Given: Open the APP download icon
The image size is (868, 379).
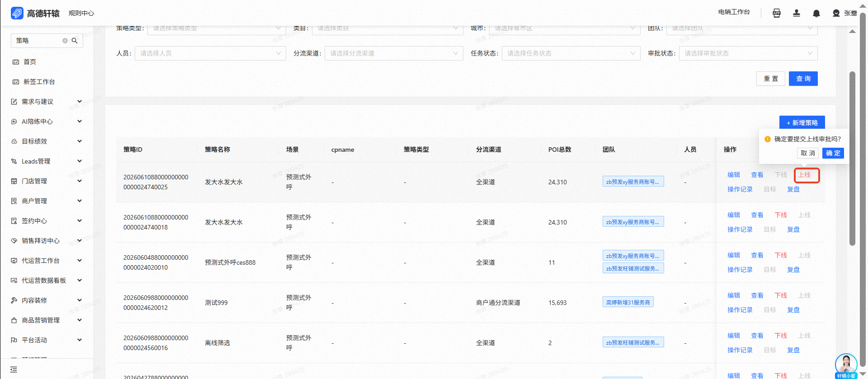Looking at the screenshot, I should tap(777, 13).
